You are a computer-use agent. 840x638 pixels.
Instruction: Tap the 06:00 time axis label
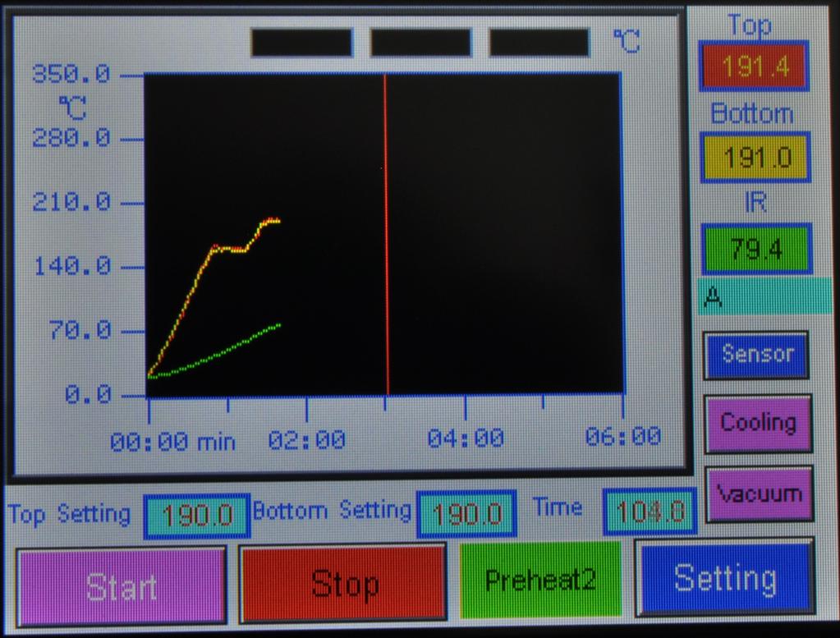(x=622, y=437)
